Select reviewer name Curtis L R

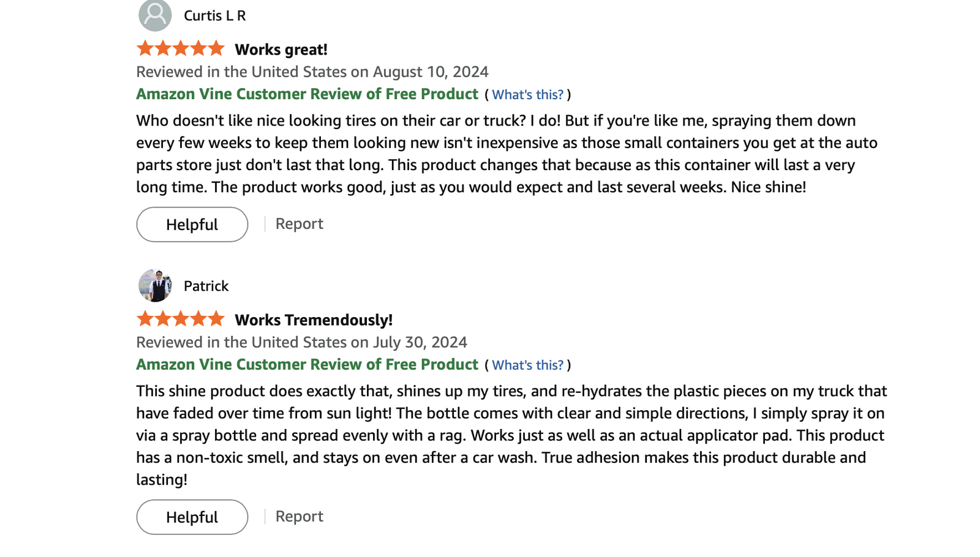pyautogui.click(x=213, y=16)
